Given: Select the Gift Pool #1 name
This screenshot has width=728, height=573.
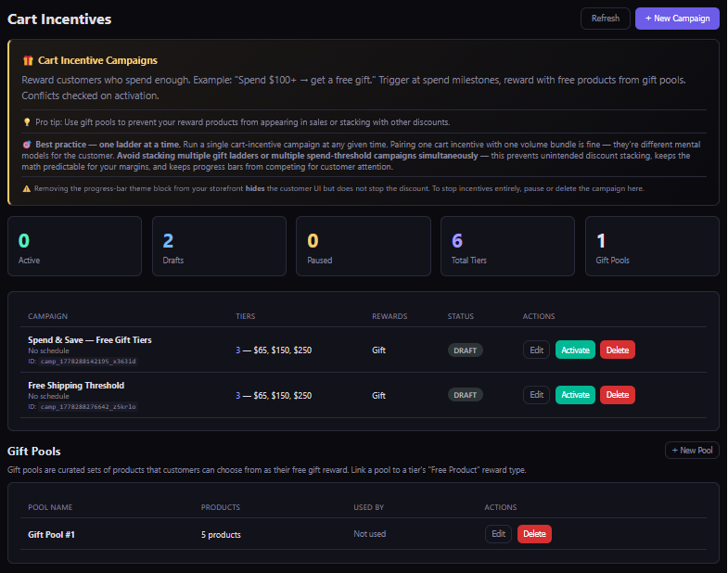Looking at the screenshot, I should click(51, 534).
